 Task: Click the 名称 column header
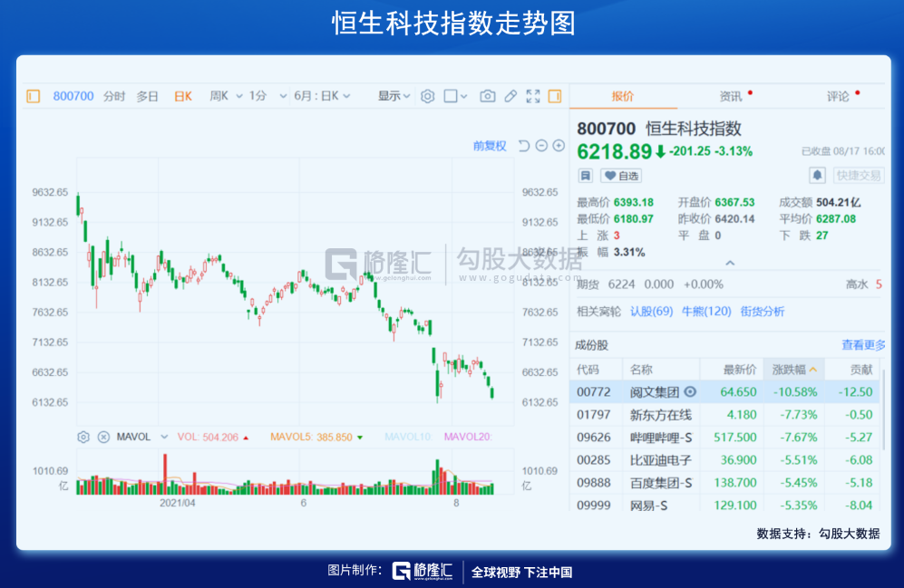[x=641, y=369]
